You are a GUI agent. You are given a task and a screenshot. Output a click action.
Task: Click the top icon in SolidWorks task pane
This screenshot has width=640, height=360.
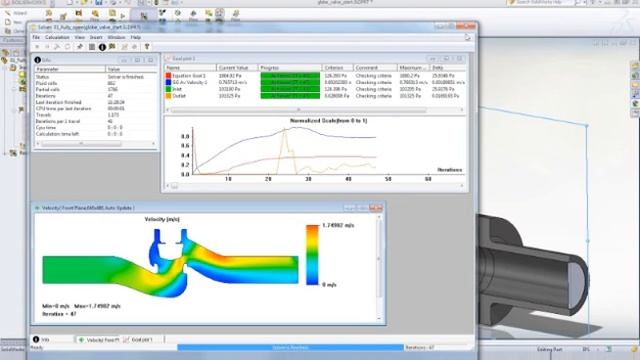coord(635,66)
